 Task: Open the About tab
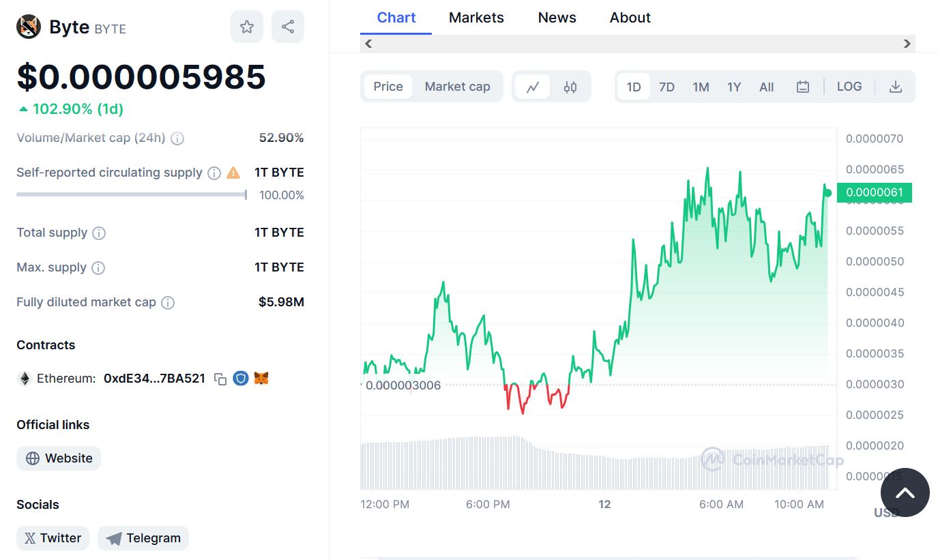[x=630, y=18]
